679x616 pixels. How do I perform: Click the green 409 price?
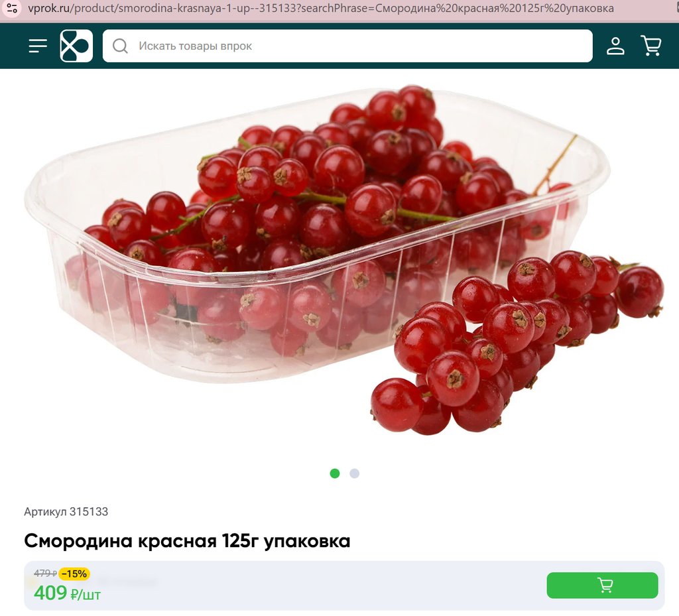[50, 593]
